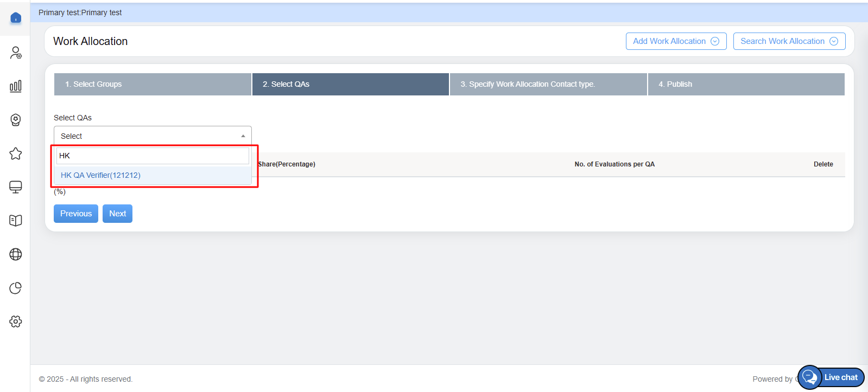Screen dimensions: 868x392
Task: Jump to the Publish step tab
Action: point(746,84)
